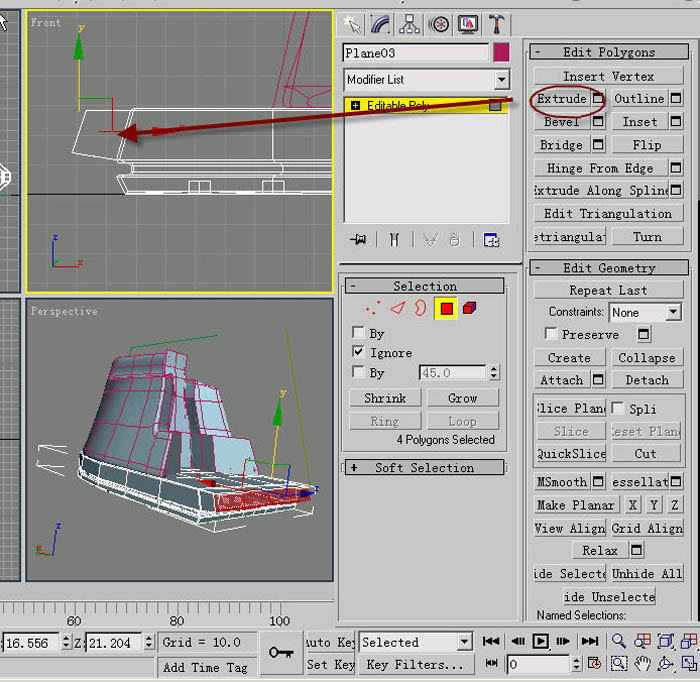
Task: Expand the Soft Selection rollout
Action: (x=425, y=467)
